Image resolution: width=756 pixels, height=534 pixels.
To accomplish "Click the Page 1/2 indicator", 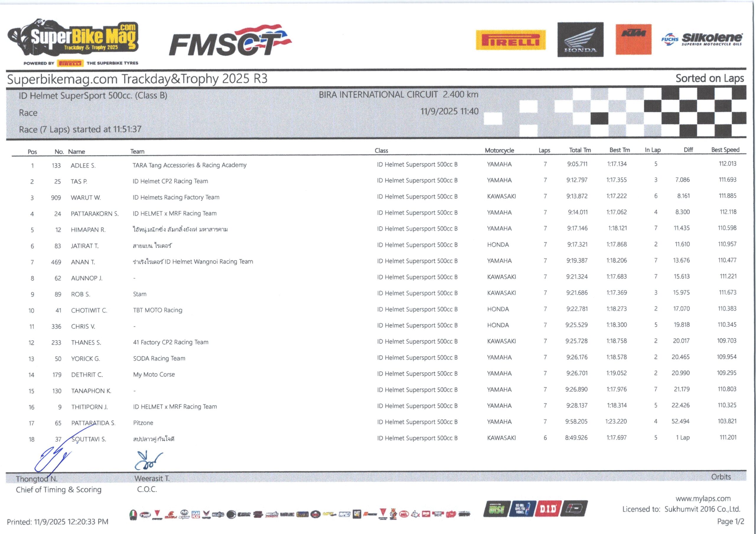I will tap(730, 522).
